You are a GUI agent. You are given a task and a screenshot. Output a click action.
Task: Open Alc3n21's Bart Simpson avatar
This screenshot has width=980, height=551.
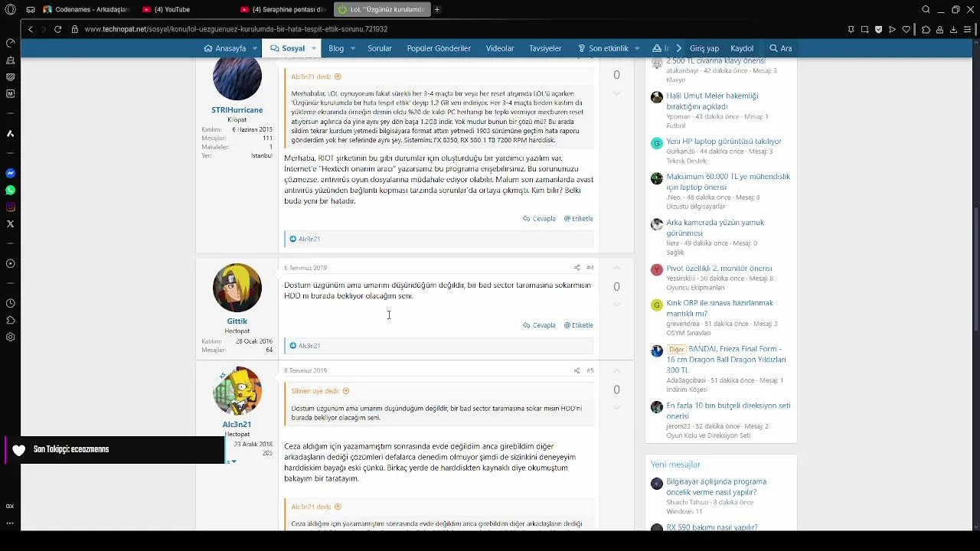[x=237, y=391]
